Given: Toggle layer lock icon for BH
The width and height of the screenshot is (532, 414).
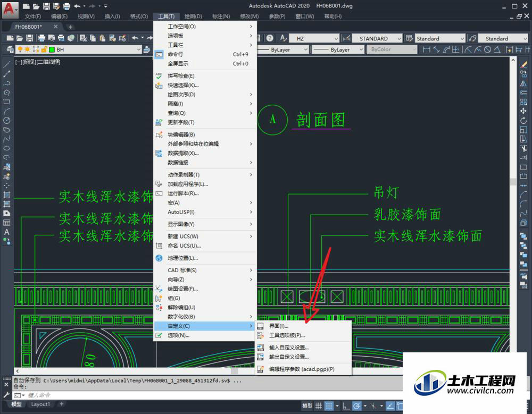Looking at the screenshot, I should coord(44,49).
